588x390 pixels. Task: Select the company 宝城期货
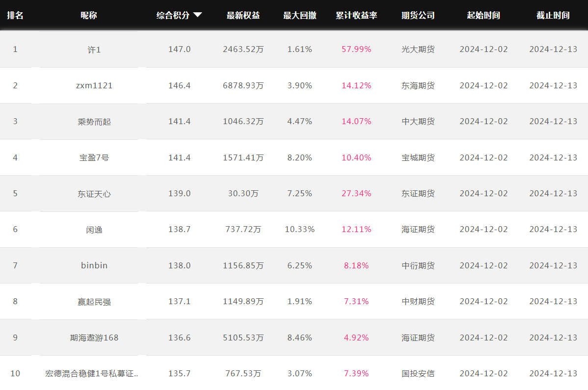pos(418,157)
